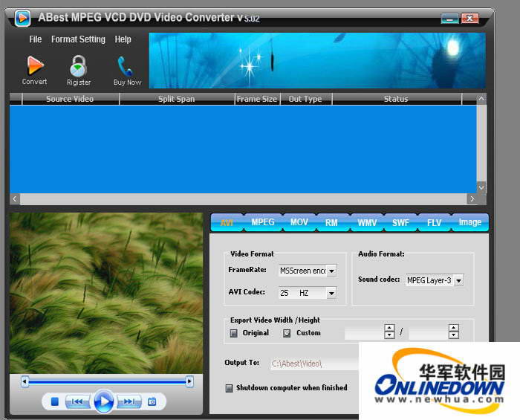Click the file list scroll up arrow

click(481, 99)
